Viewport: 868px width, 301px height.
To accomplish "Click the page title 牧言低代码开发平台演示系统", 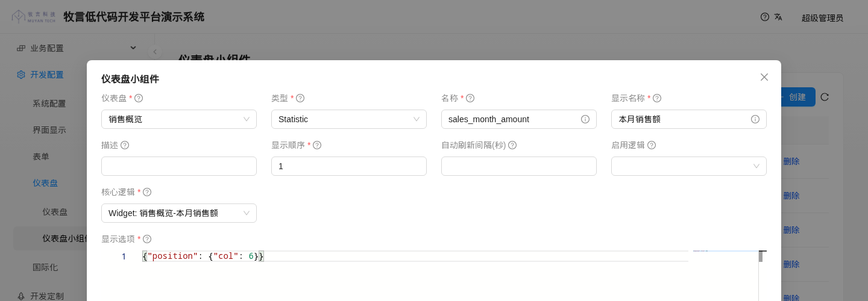I will coord(134,17).
